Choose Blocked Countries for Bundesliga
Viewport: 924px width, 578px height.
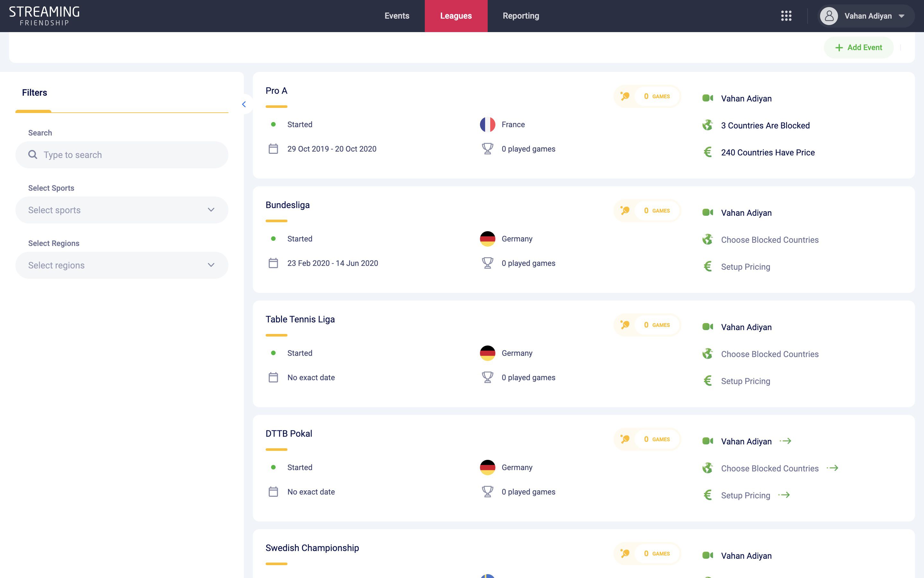coord(770,240)
